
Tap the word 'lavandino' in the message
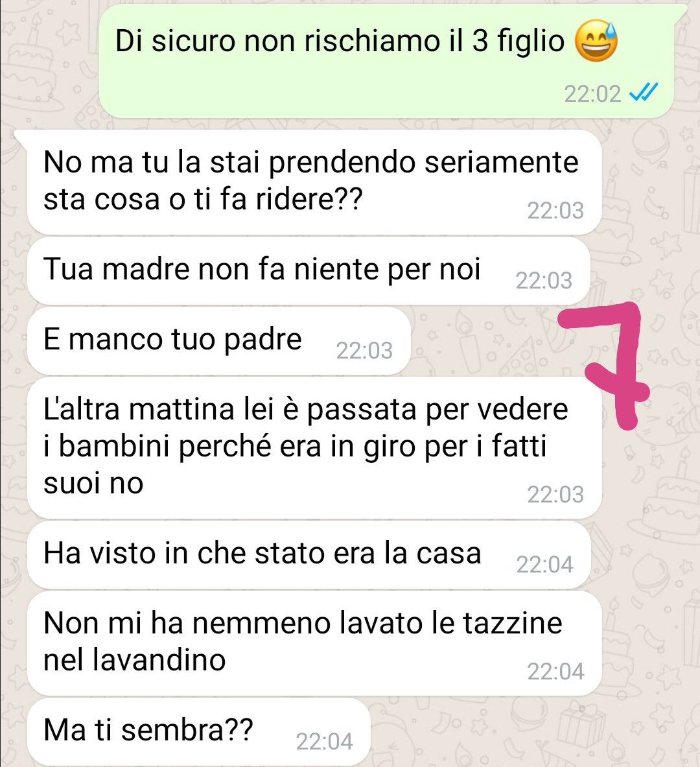click(159, 660)
